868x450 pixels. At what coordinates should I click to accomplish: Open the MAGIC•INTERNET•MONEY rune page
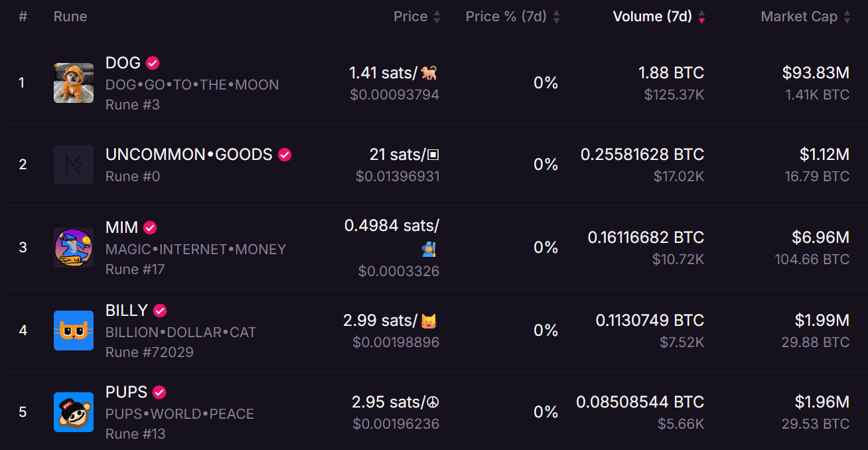coord(196,250)
